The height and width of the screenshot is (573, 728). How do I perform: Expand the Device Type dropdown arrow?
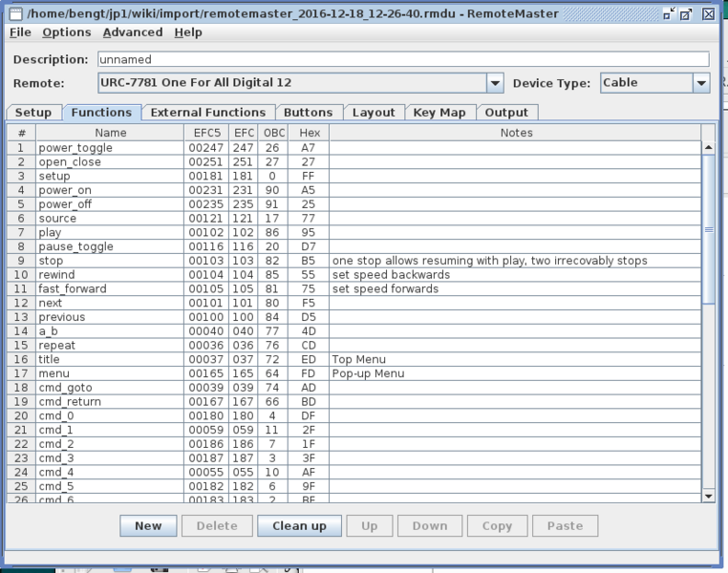coord(701,83)
